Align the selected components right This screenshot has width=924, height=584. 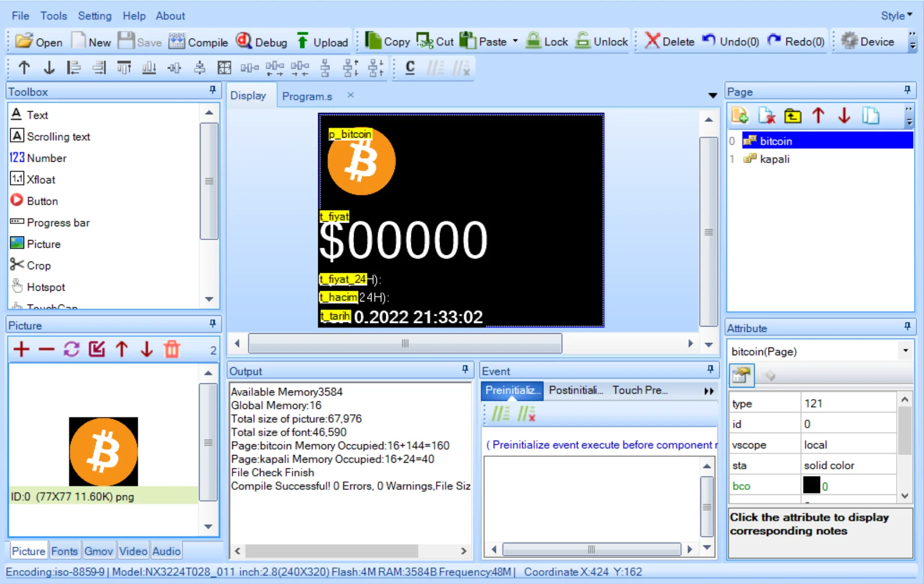coord(99,68)
